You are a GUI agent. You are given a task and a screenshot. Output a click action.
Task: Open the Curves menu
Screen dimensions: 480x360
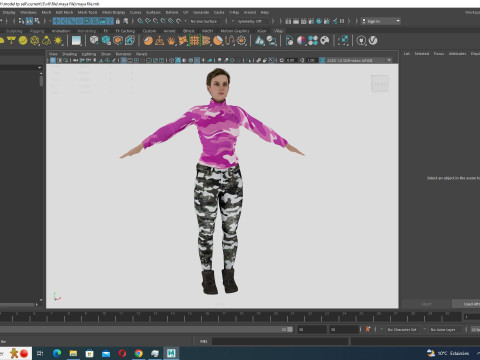pos(135,12)
